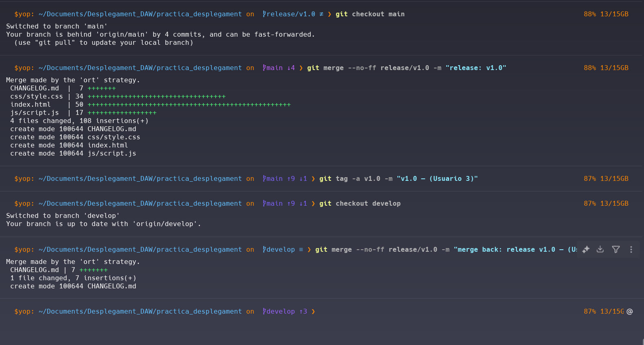Screen dimensions: 644x345
Task: Click the 'create mode 100644 index.html' line
Action: click(69, 145)
